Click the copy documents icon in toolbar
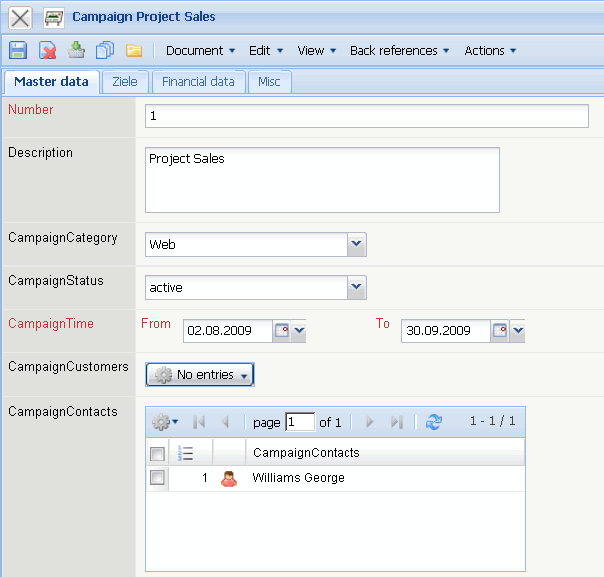Viewport: 604px width, 577px height. [x=105, y=50]
